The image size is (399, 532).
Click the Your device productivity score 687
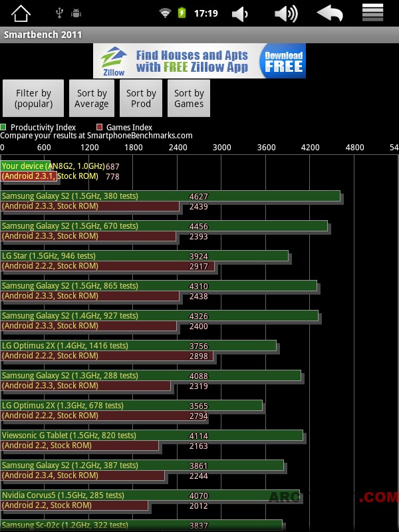[x=112, y=167]
